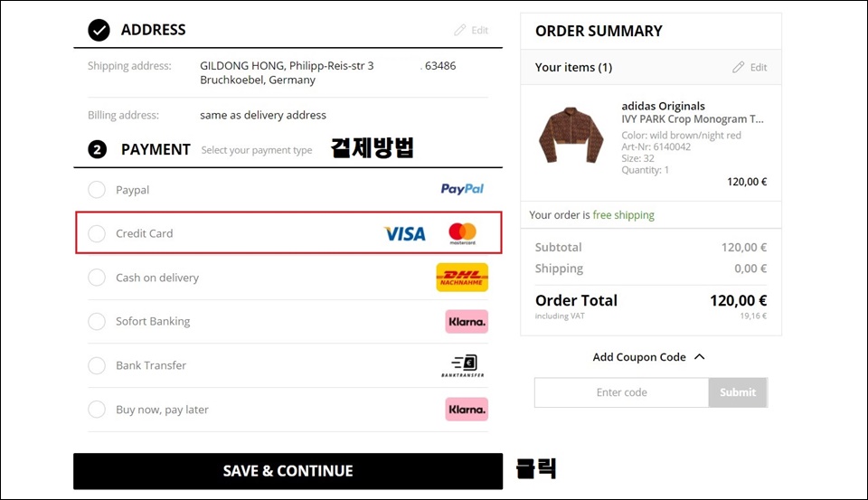Click the SAVE & CONTINUE button
868x500 pixels.
pos(288,471)
